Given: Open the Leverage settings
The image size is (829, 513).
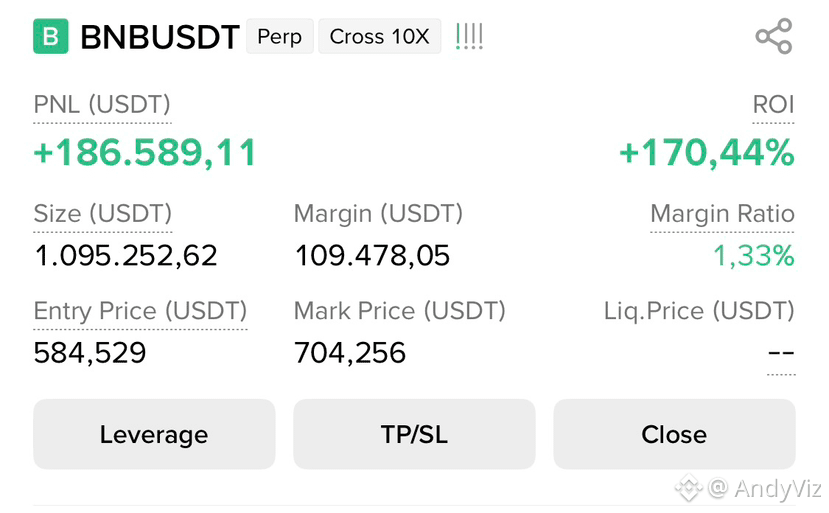Looking at the screenshot, I should [154, 434].
